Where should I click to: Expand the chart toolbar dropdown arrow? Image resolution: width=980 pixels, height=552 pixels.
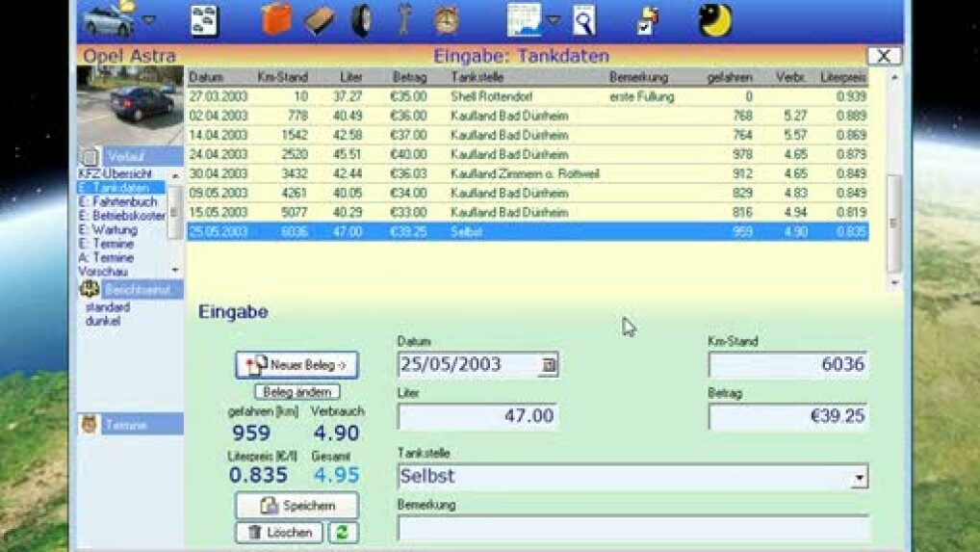tap(554, 20)
